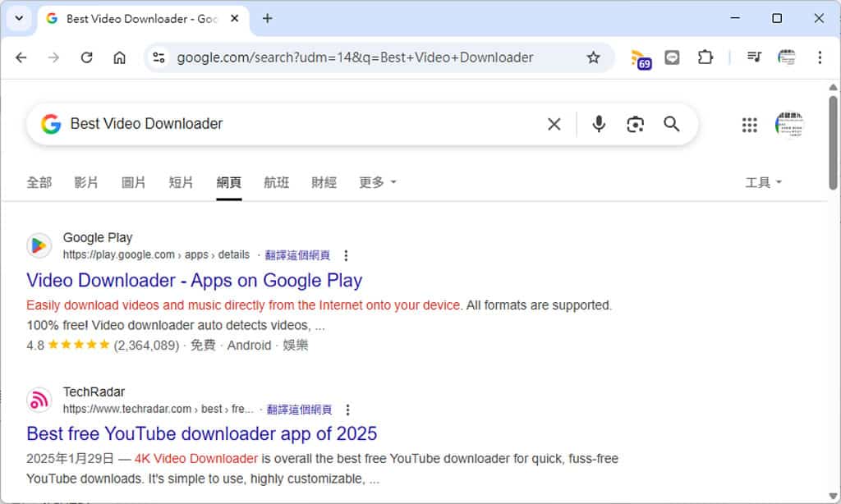Go back to the previous page
Screen dimensions: 841x504
[x=21, y=57]
